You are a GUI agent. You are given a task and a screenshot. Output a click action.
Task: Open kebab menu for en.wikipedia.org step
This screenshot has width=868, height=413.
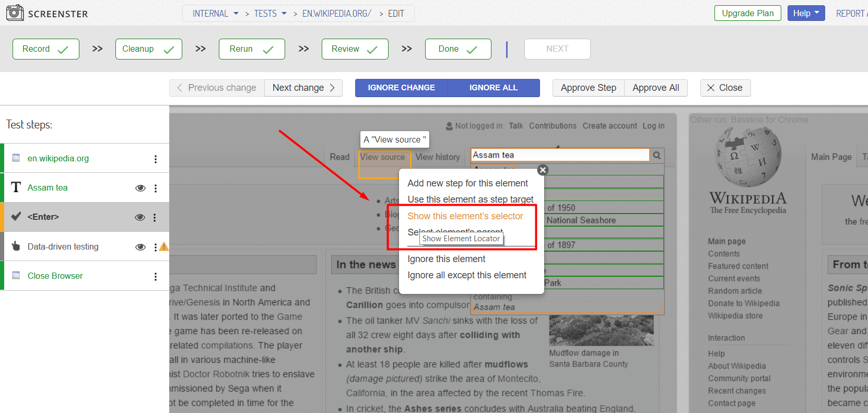coord(156,159)
